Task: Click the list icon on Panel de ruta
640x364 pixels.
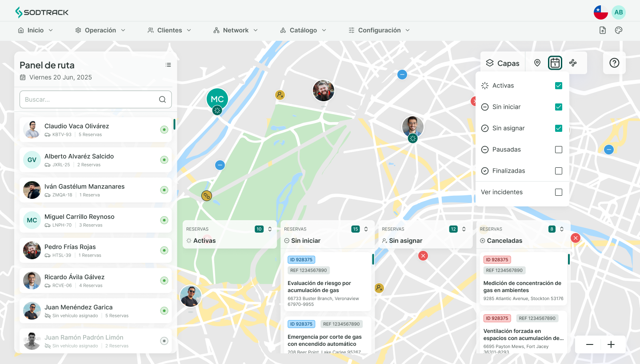Action: pyautogui.click(x=168, y=64)
